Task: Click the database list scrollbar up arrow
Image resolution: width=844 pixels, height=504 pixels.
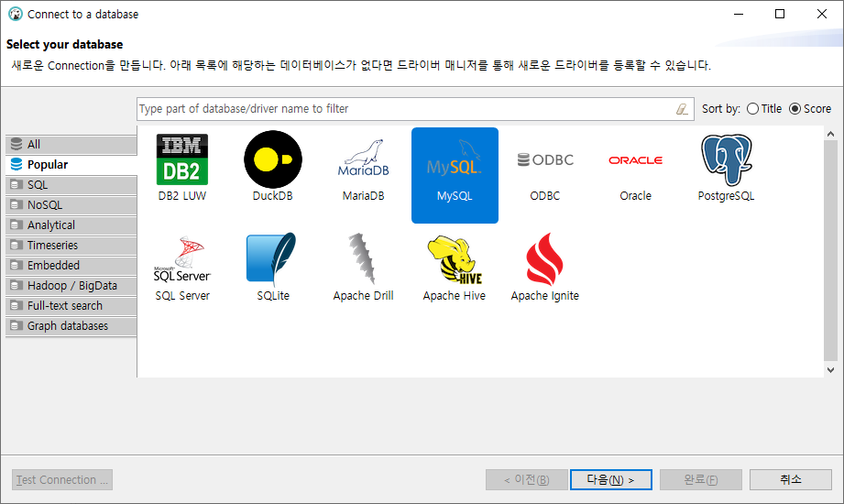Action: (x=830, y=134)
